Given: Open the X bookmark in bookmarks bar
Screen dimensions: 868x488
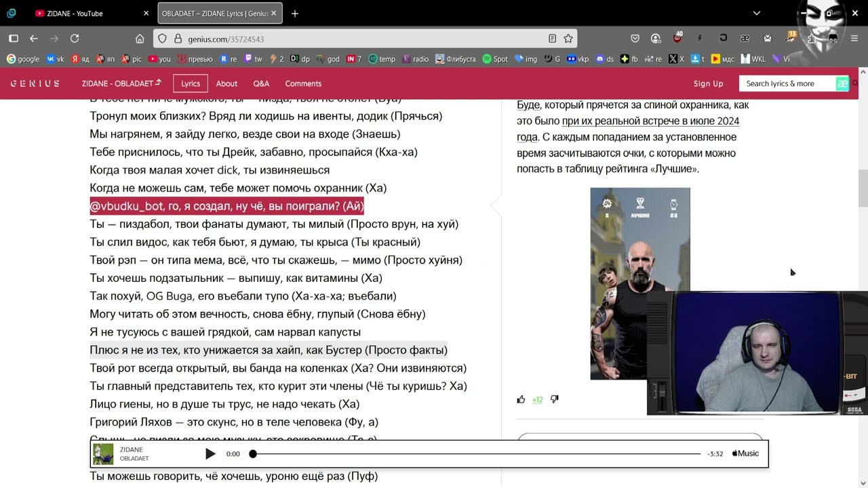Looking at the screenshot, I should pos(676,59).
